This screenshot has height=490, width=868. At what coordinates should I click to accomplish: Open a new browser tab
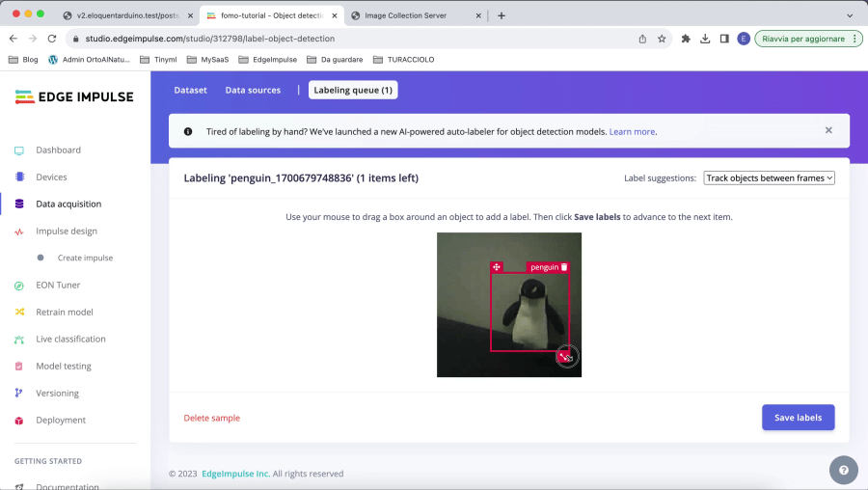tap(502, 15)
